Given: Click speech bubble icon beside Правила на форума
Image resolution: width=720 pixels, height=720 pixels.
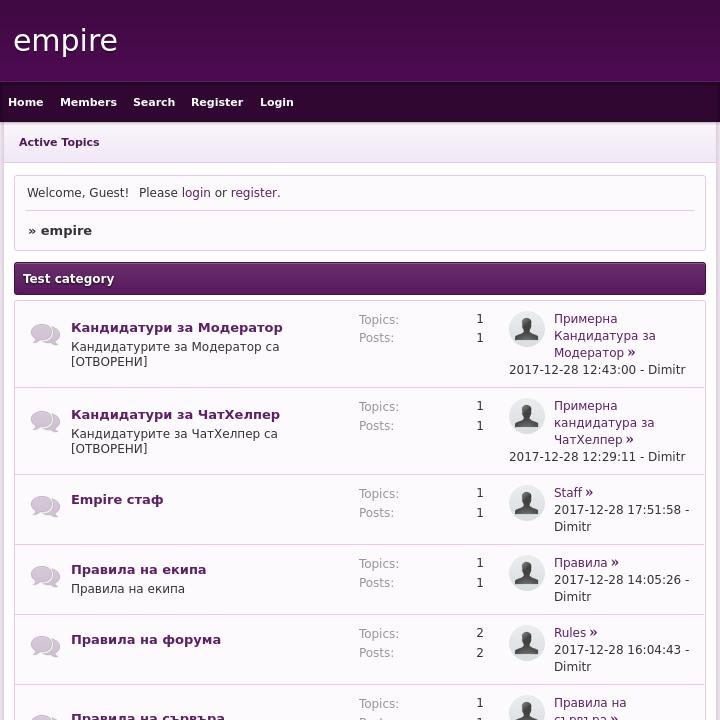Looking at the screenshot, I should click(45, 646).
